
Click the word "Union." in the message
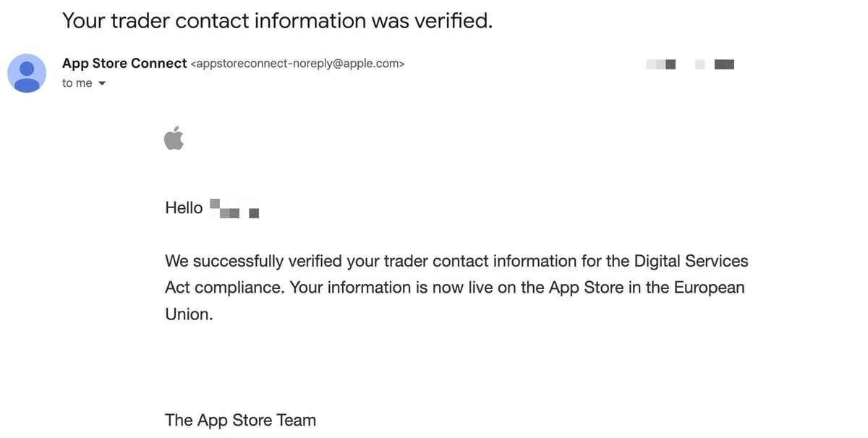(189, 314)
